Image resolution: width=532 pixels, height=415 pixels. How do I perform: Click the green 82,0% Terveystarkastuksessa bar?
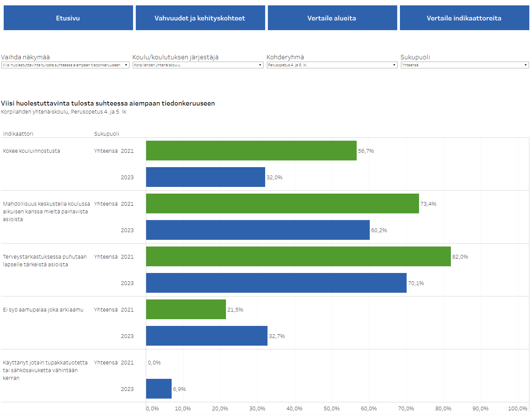298,257
